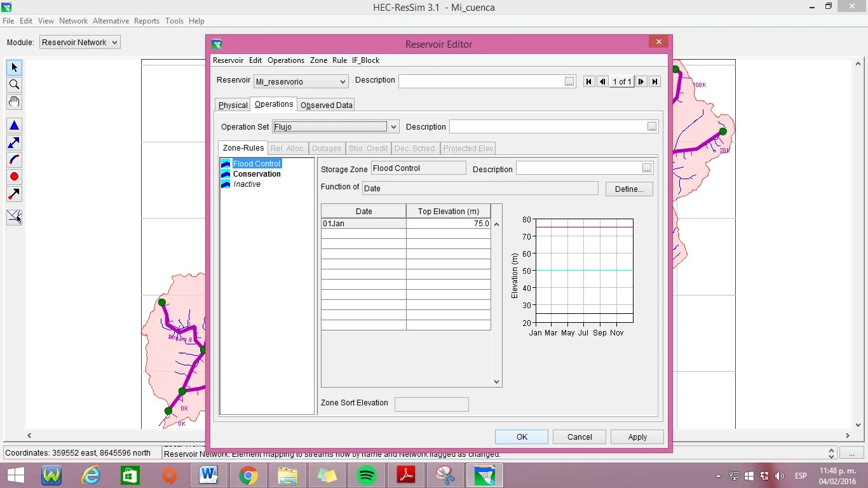Open Spotify from taskbar
This screenshot has width=868, height=488.
pos(367,475)
